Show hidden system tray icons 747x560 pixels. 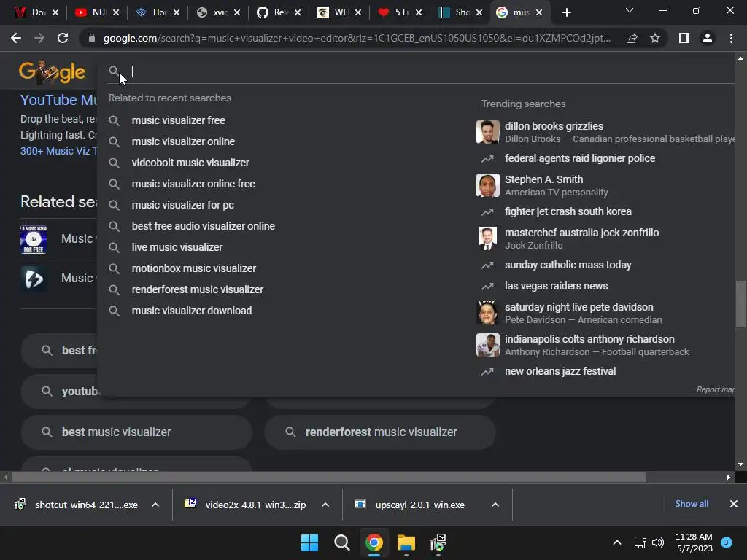(617, 542)
